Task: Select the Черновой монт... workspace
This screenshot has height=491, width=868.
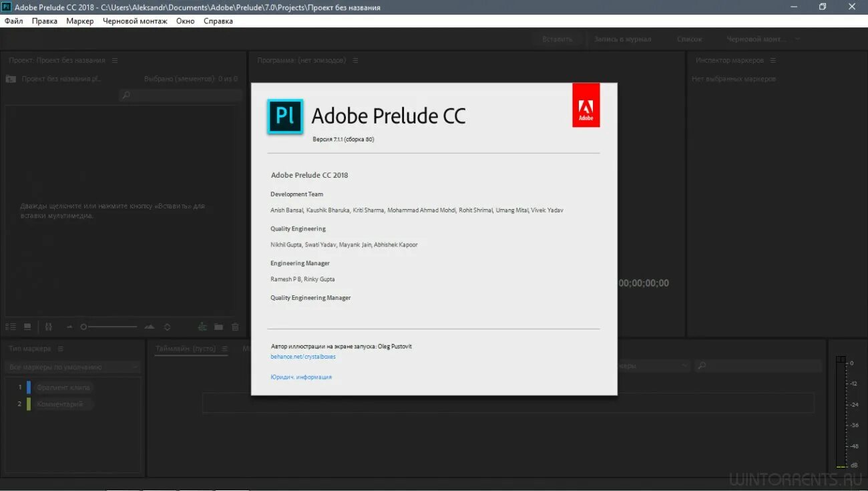Action: (x=756, y=39)
